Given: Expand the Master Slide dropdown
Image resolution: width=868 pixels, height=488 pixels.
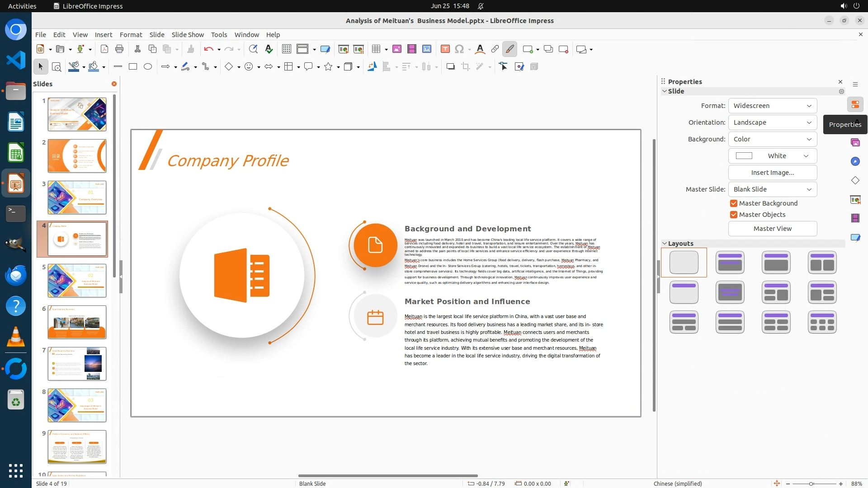Looking at the screenshot, I should [772, 189].
